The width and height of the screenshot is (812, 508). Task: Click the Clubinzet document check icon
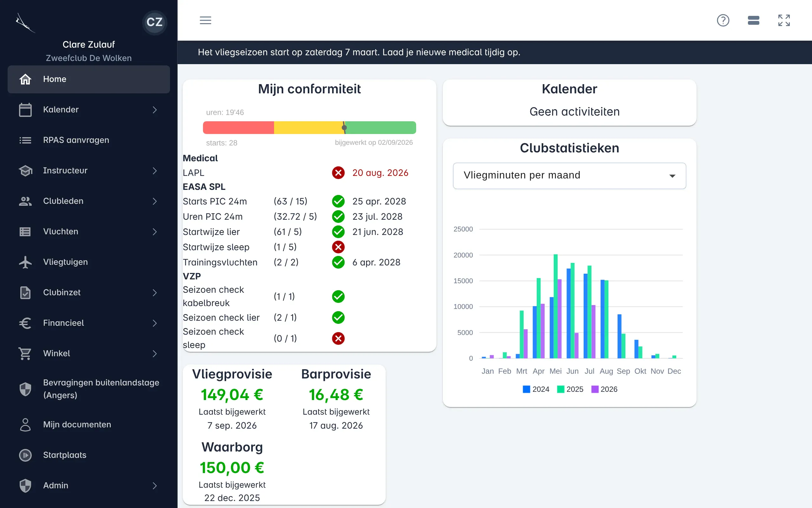pos(25,293)
